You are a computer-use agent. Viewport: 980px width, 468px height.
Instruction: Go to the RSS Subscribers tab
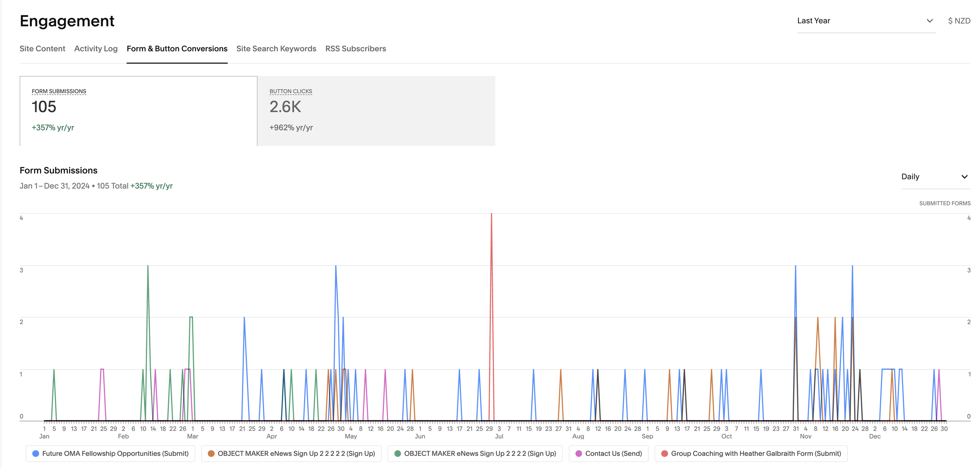[x=355, y=49]
